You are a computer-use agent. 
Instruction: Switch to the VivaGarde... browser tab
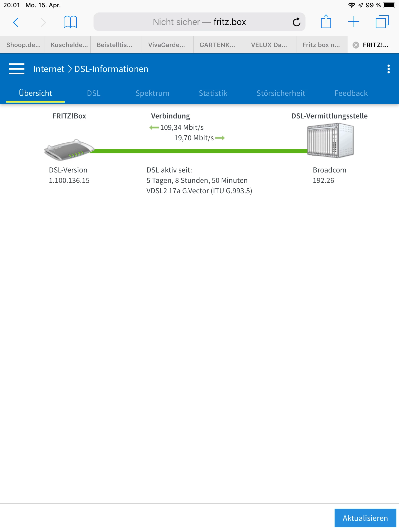[168, 45]
